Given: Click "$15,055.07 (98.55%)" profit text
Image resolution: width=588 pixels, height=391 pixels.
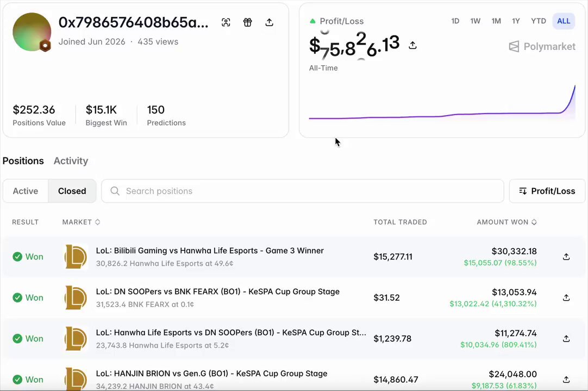Looking at the screenshot, I should [501, 263].
